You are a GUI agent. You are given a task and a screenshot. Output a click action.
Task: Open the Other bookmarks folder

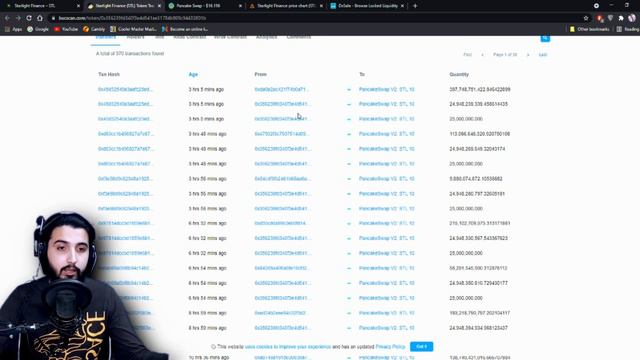tap(589, 29)
